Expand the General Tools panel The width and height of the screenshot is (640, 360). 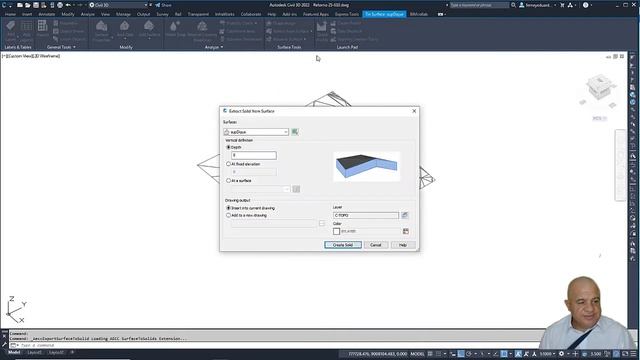61,47
